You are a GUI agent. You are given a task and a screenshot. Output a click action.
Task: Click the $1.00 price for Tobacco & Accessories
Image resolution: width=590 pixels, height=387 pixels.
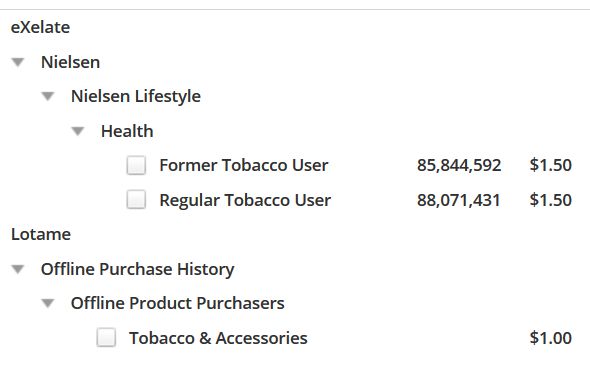click(x=551, y=338)
